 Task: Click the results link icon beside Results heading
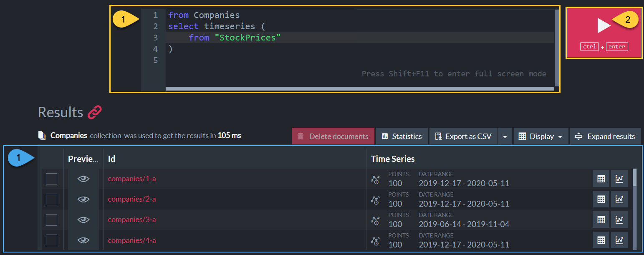pos(95,112)
